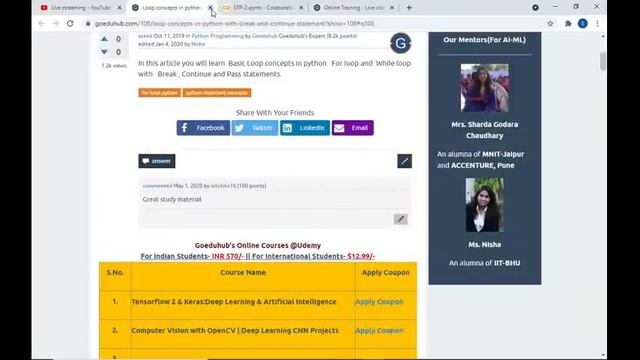
Task: Reload the current page
Action: click(x=70, y=24)
